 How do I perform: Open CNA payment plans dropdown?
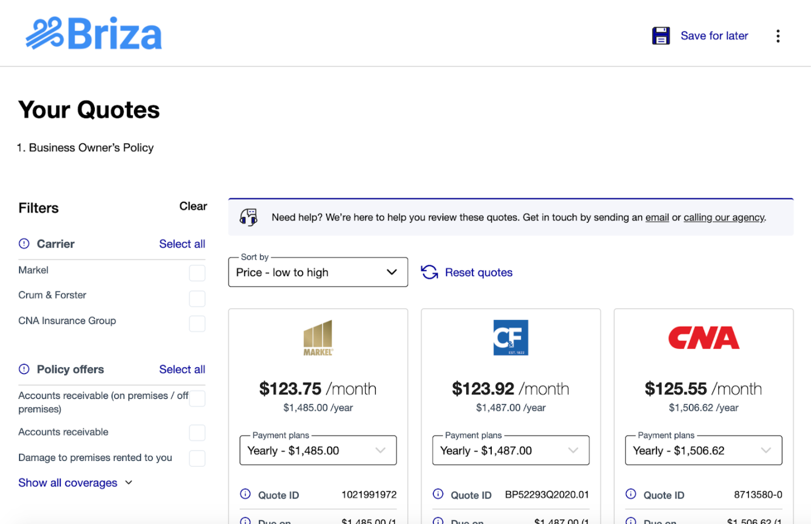pyautogui.click(x=703, y=451)
